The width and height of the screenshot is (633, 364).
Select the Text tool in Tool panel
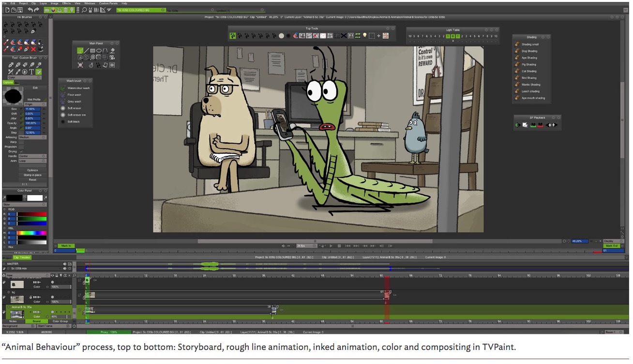(x=32, y=72)
